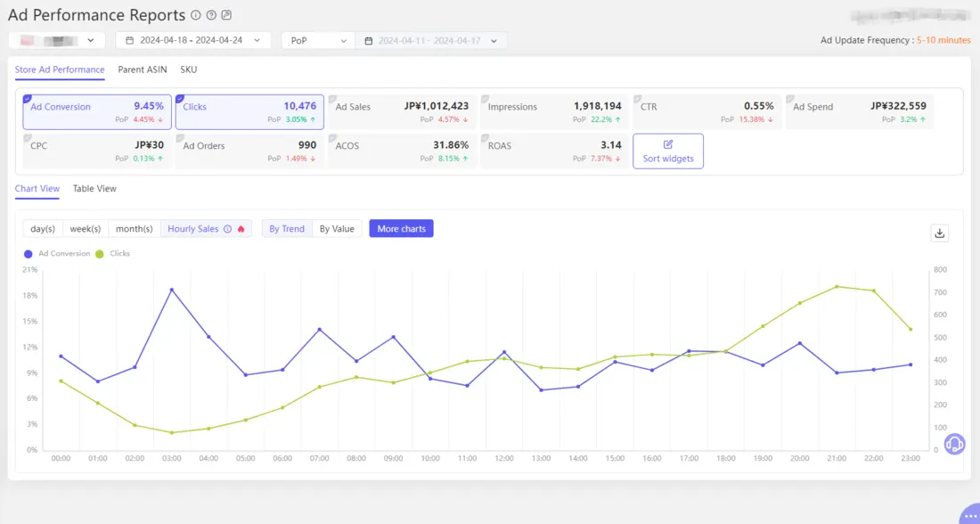Open the help icon beside the page title
This screenshot has width=980, height=524.
pyautogui.click(x=209, y=14)
